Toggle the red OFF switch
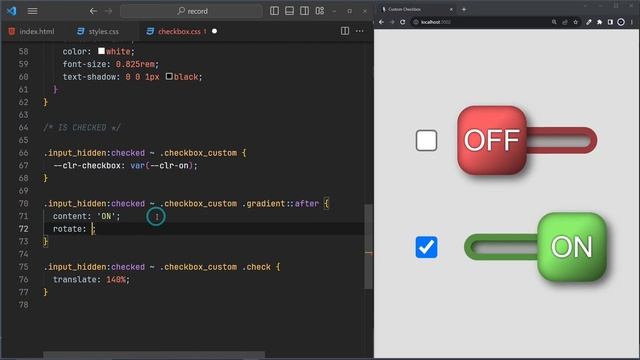This screenshot has width=640, height=360. [527, 140]
